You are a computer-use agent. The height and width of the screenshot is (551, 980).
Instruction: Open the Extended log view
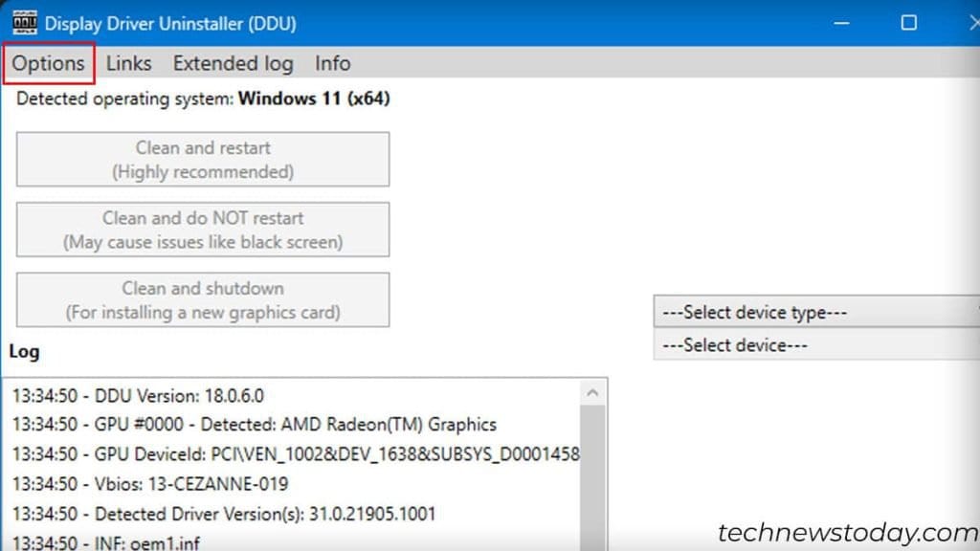233,63
